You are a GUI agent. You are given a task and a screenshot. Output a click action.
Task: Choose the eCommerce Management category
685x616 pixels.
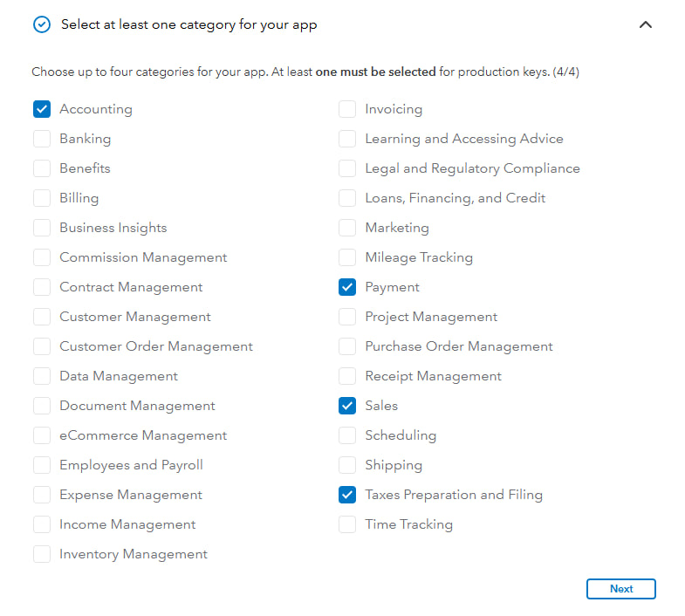[42, 435]
